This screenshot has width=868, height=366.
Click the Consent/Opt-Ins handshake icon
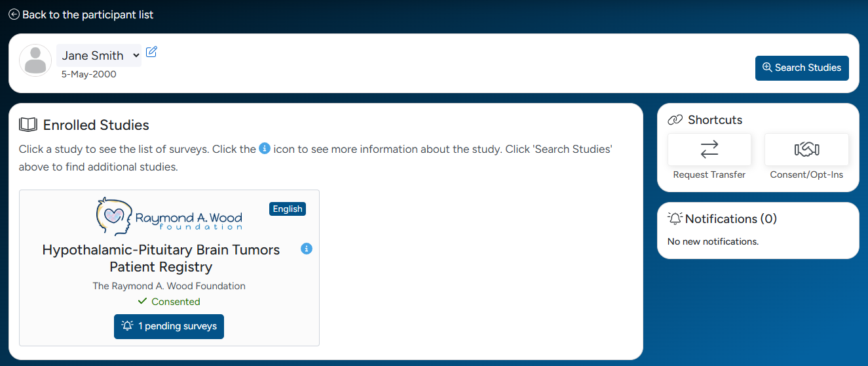806,150
